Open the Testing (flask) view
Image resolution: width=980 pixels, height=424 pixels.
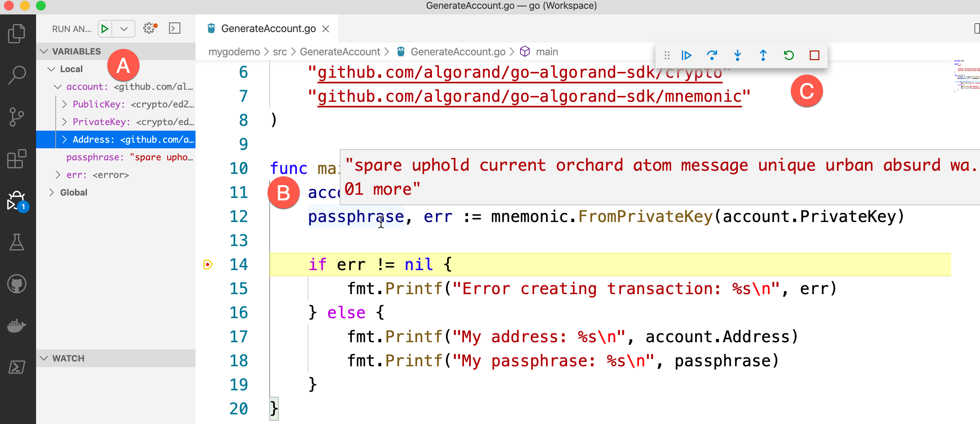[x=17, y=242]
